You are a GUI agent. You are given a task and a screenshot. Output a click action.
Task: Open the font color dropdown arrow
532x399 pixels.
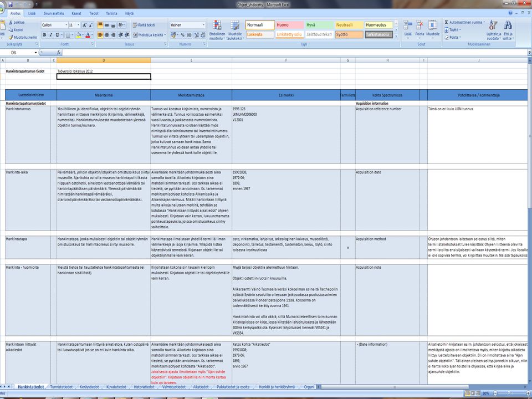tap(93, 35)
